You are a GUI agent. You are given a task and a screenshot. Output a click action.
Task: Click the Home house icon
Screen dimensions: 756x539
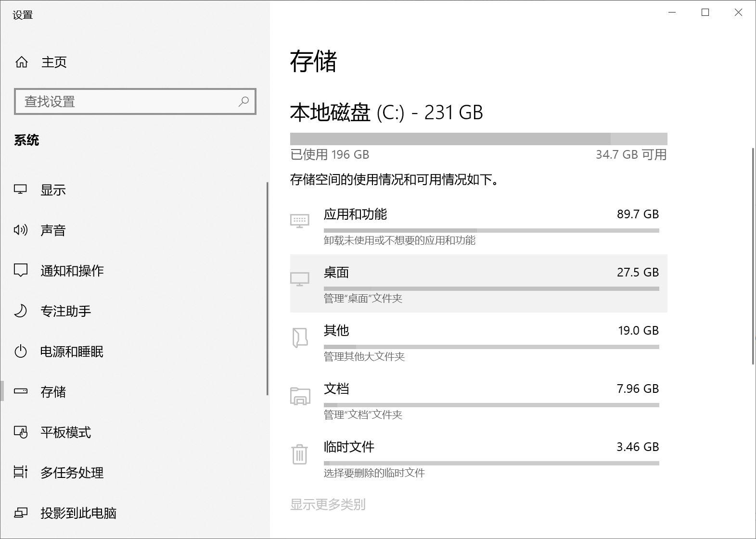tap(22, 62)
